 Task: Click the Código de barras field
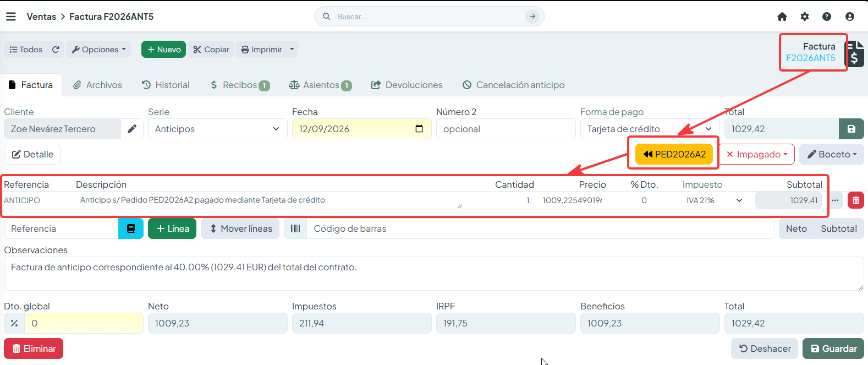(540, 228)
